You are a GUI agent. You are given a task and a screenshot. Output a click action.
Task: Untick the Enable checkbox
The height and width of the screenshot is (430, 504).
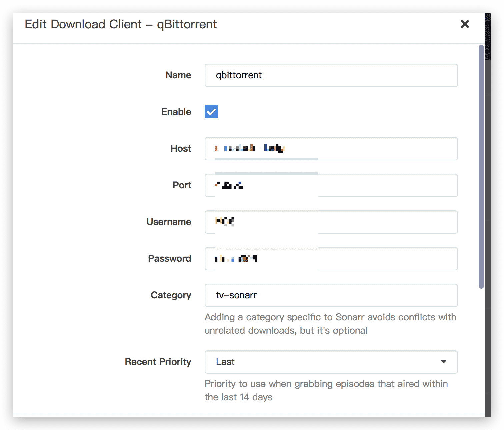point(211,112)
